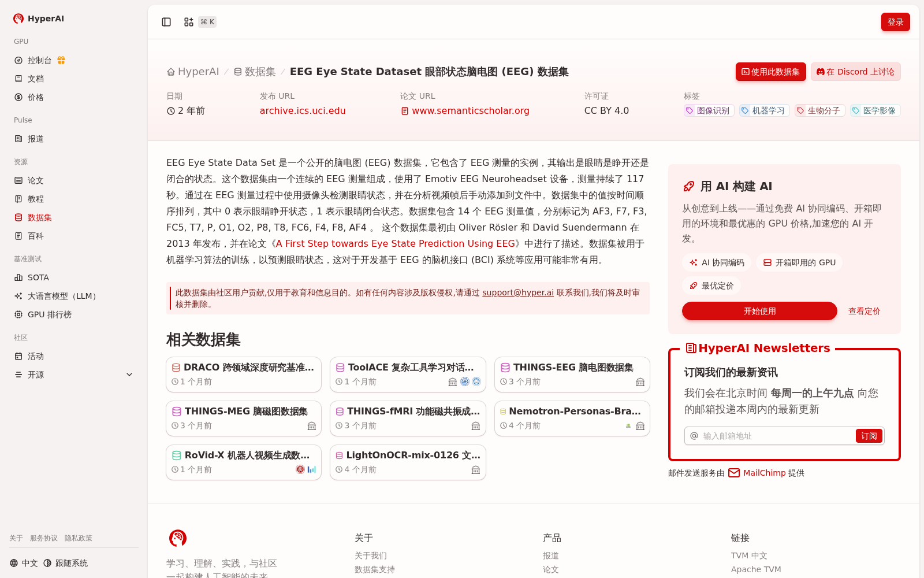Image resolution: width=924 pixels, height=578 pixels.
Task: Open THINGS-fMRI 功能磁共振成像 card
Action: 408,418
